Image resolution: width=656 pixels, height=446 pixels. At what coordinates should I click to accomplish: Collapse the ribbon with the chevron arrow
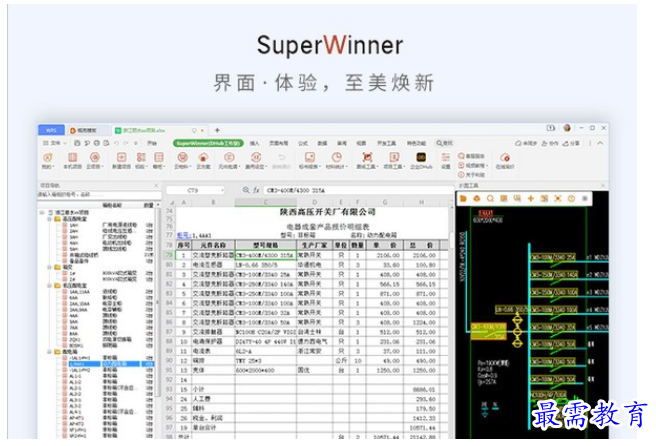tap(600, 143)
